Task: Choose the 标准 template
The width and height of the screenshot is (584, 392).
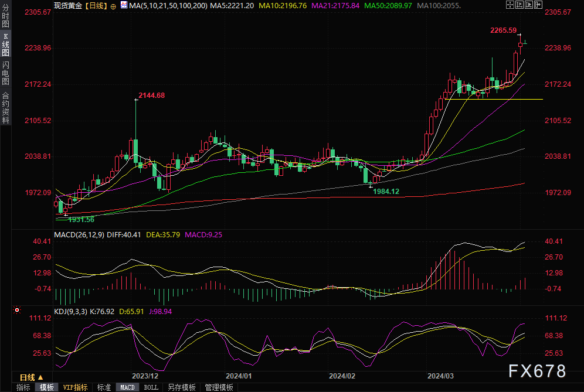Action: 104,387
